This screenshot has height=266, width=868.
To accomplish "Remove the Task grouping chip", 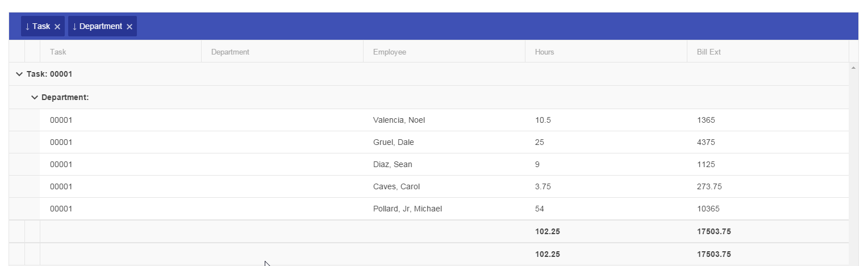I will pyautogui.click(x=57, y=27).
